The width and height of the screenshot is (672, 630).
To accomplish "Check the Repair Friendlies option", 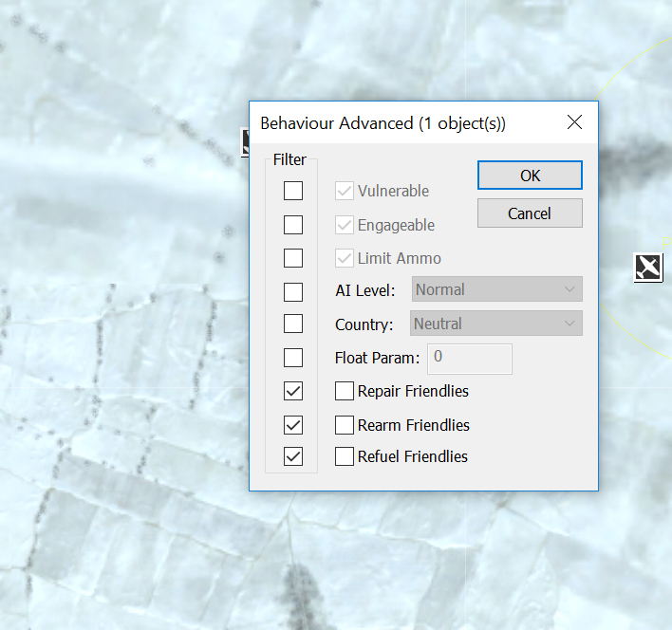I will pos(345,391).
